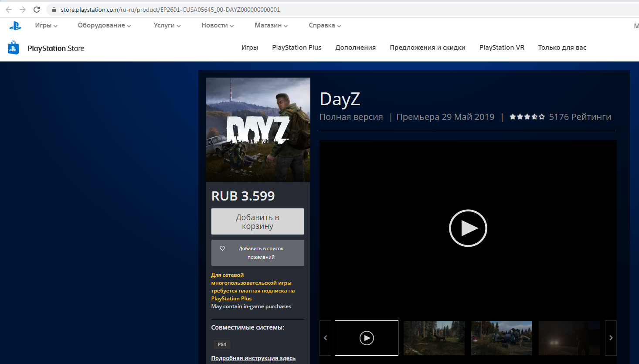Click the browser back arrow
Screen dimensions: 639x364
pyautogui.click(x=9, y=10)
